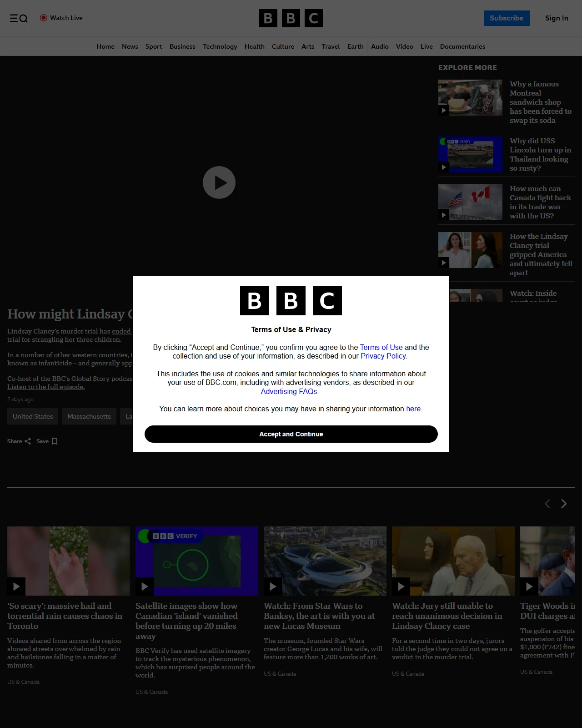Open 'Listen to the full episode' link

tap(46, 387)
